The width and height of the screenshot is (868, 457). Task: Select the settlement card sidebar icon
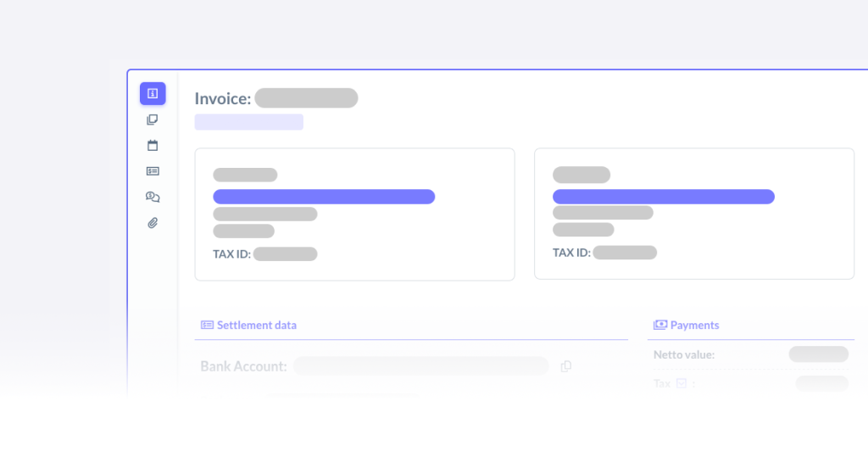[153, 171]
